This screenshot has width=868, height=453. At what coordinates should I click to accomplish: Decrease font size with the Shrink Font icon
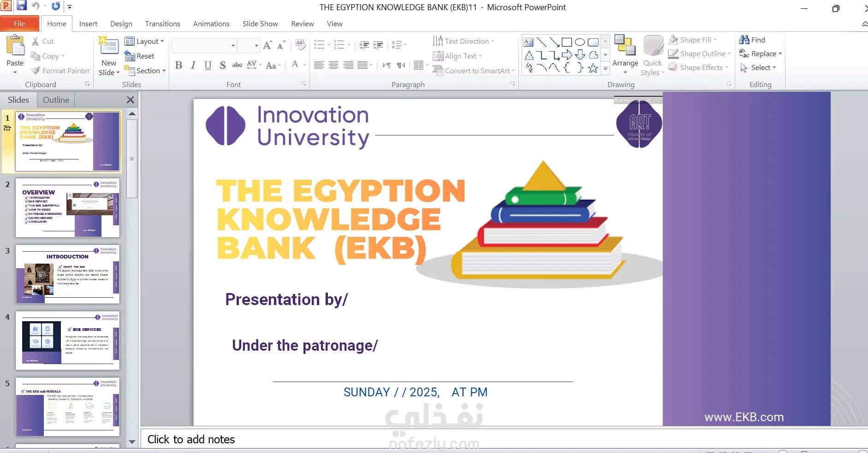(281, 45)
